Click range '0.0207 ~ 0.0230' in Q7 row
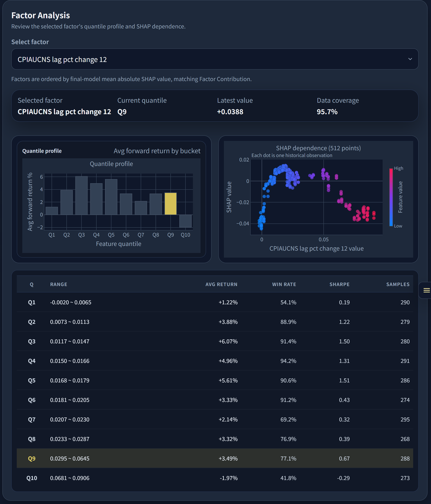Image resolution: width=431 pixels, height=504 pixels. pyautogui.click(x=70, y=419)
